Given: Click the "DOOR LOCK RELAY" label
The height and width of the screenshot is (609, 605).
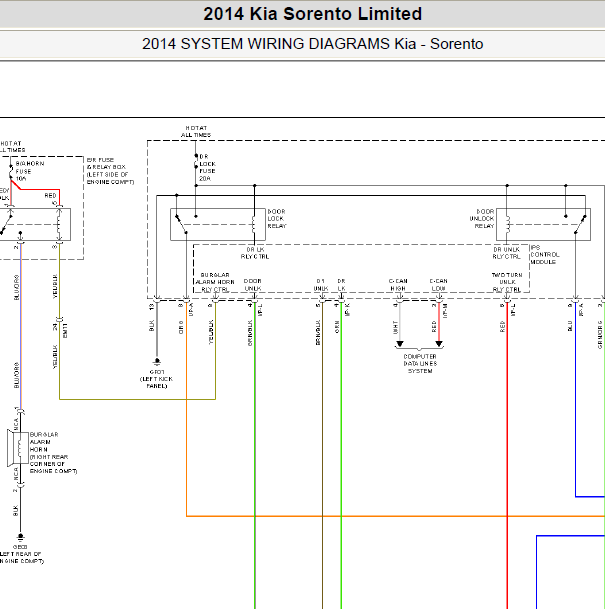Looking at the screenshot, I should [x=277, y=219].
